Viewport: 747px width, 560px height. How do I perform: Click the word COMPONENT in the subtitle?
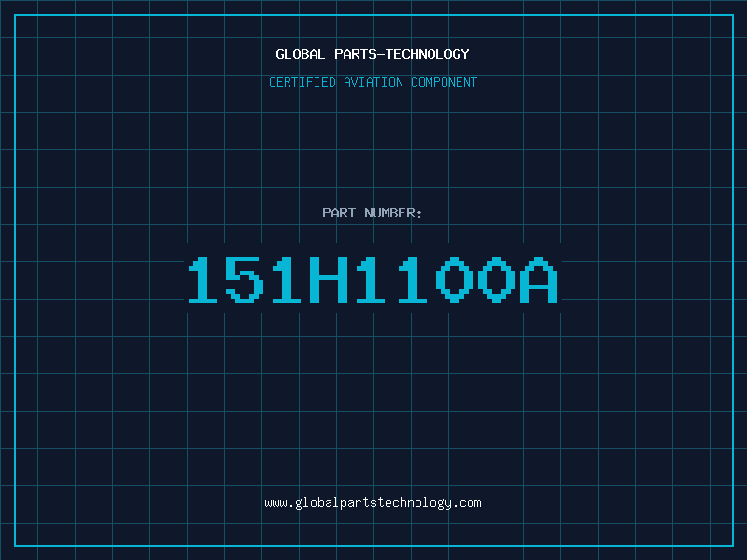coord(444,82)
